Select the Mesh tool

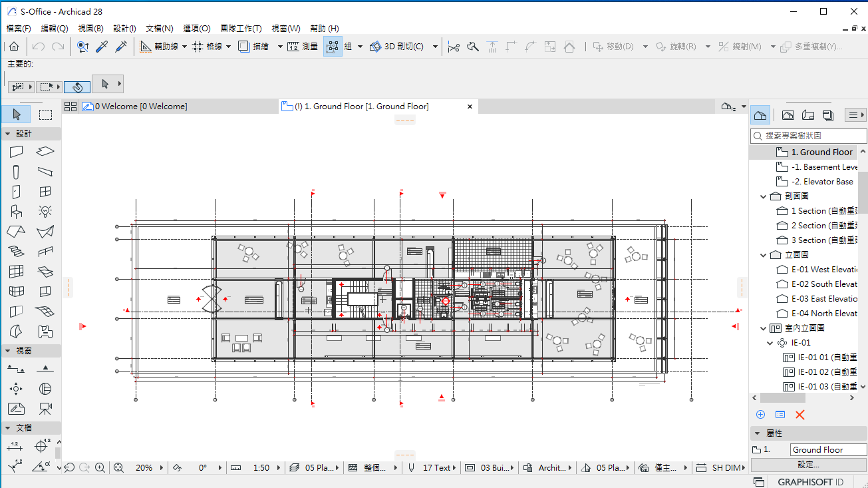[x=45, y=312]
